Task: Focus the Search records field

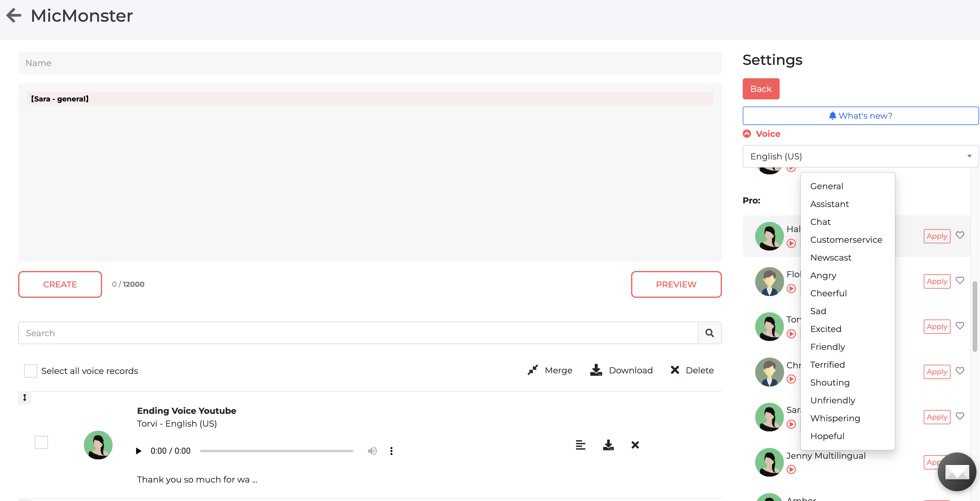Action: pos(358,333)
